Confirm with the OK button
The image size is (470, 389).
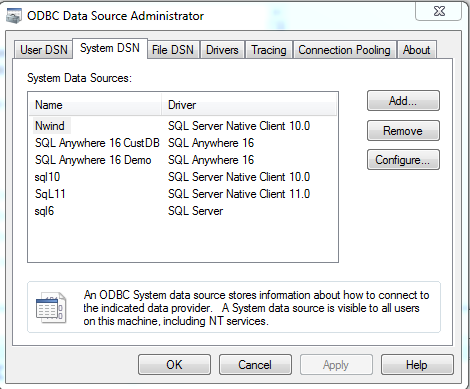(174, 365)
